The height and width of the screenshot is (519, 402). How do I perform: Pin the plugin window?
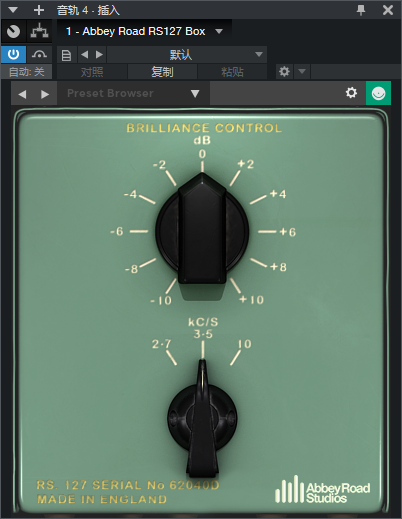361,10
